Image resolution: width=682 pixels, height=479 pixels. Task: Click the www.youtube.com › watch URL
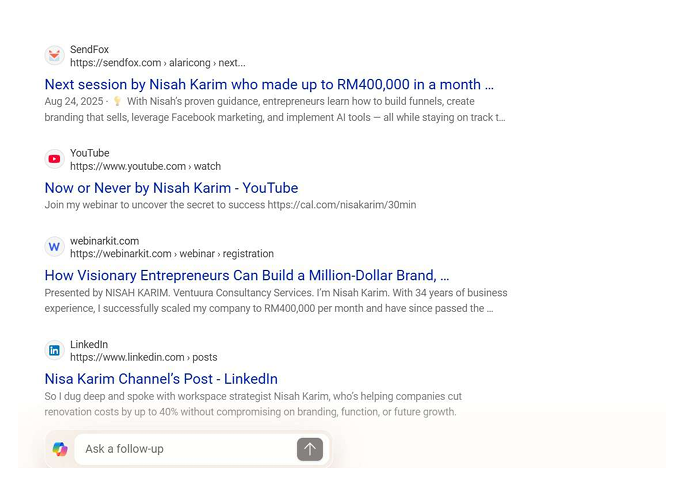[145, 166]
